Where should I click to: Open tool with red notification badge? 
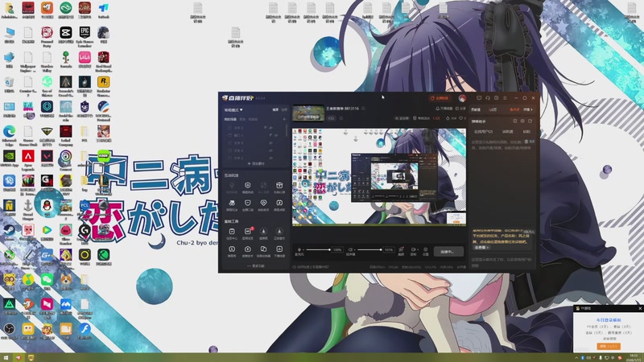point(248,232)
